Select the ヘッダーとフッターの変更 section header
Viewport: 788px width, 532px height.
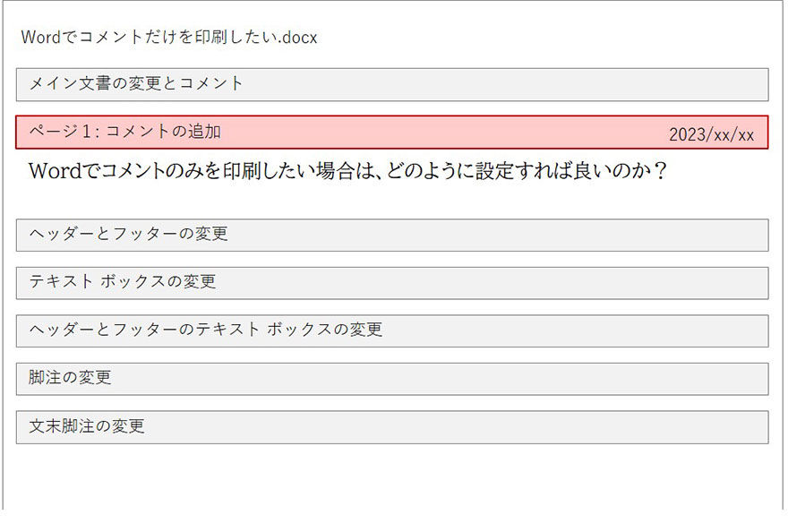point(391,235)
